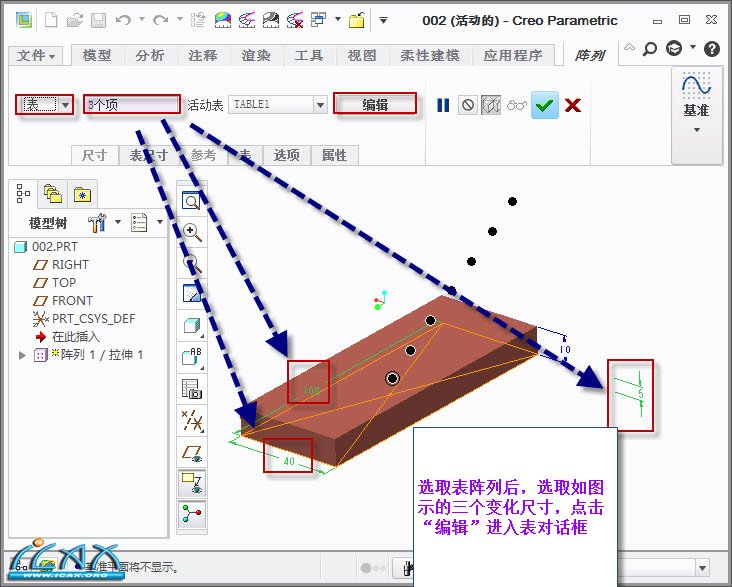Open the quick access toolbar customize arrow
This screenshot has width=732, height=587.
coord(383,20)
